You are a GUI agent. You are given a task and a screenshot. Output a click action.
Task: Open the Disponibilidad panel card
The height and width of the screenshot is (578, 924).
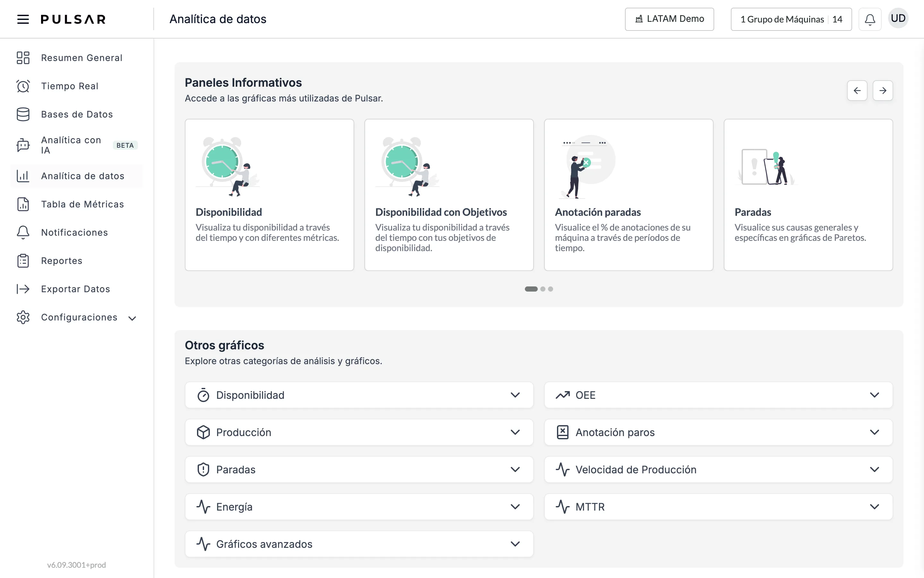269,195
